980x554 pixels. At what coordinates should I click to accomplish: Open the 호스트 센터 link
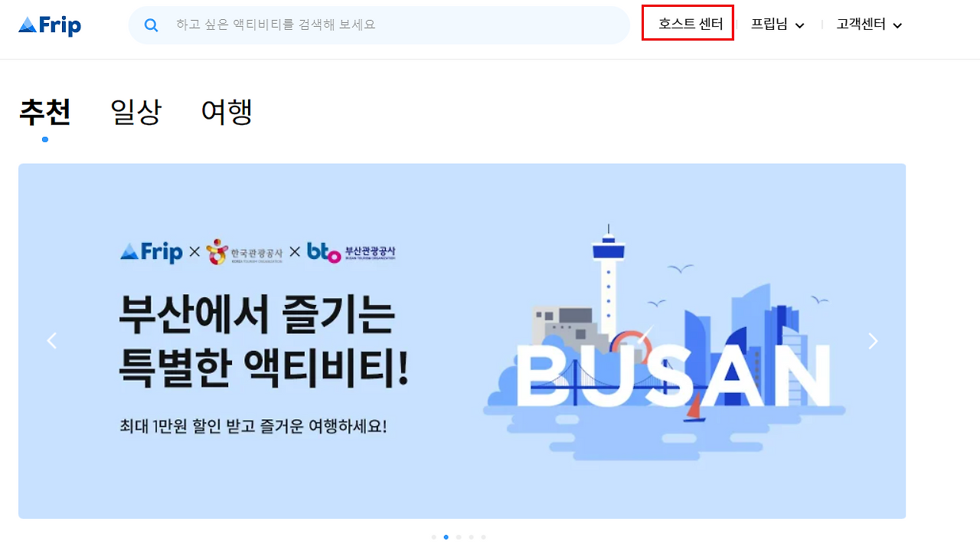(x=690, y=25)
